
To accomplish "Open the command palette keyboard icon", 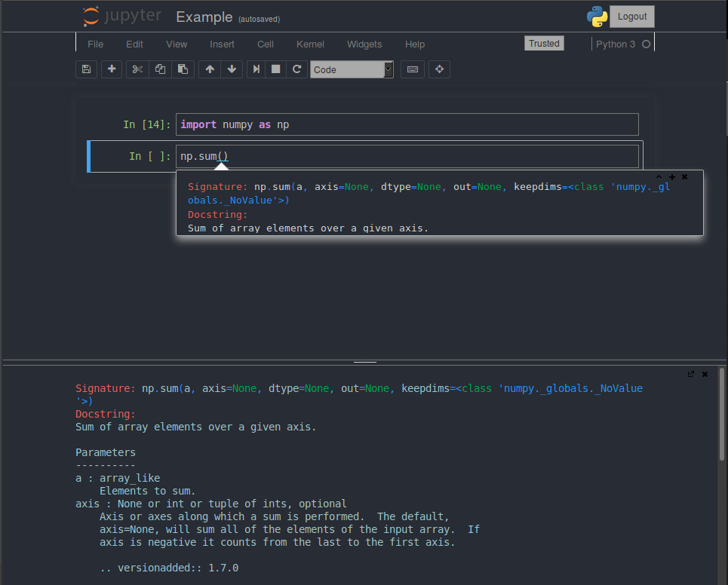I will pos(412,69).
